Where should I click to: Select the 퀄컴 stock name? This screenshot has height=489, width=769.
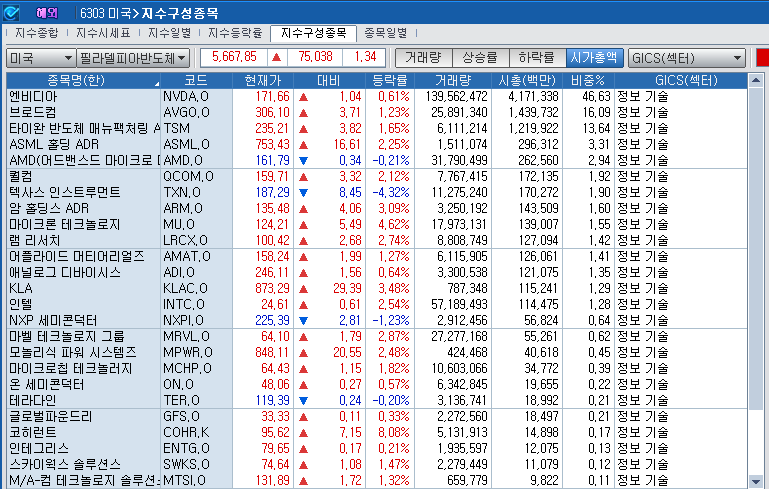(x=21, y=177)
